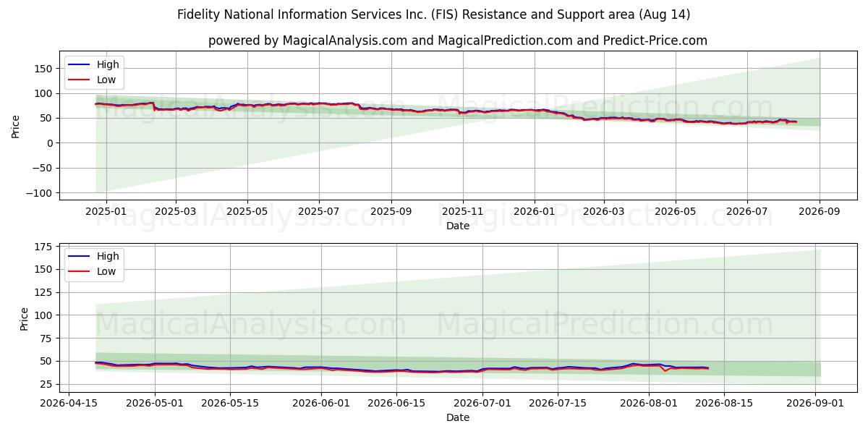Click the '2026-06-15' tick label on the bottom chart
Viewport: 868px width, 434px height.
click(396, 404)
